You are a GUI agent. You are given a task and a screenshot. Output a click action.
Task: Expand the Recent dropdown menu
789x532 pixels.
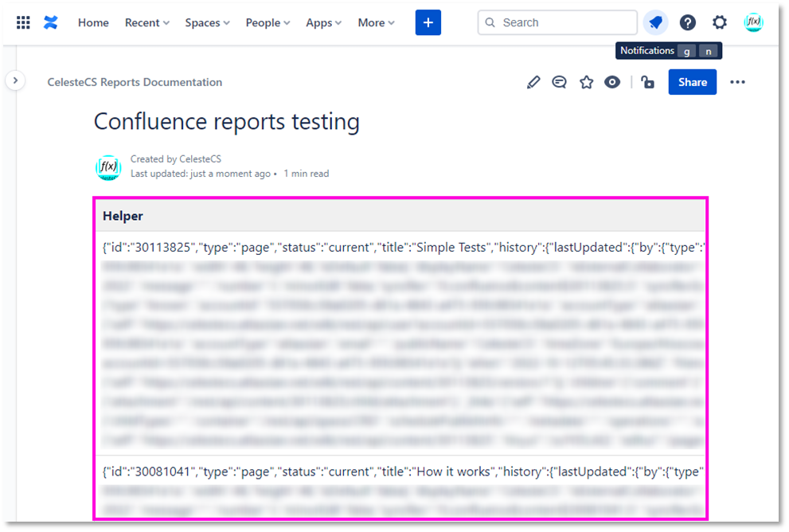pyautogui.click(x=147, y=22)
